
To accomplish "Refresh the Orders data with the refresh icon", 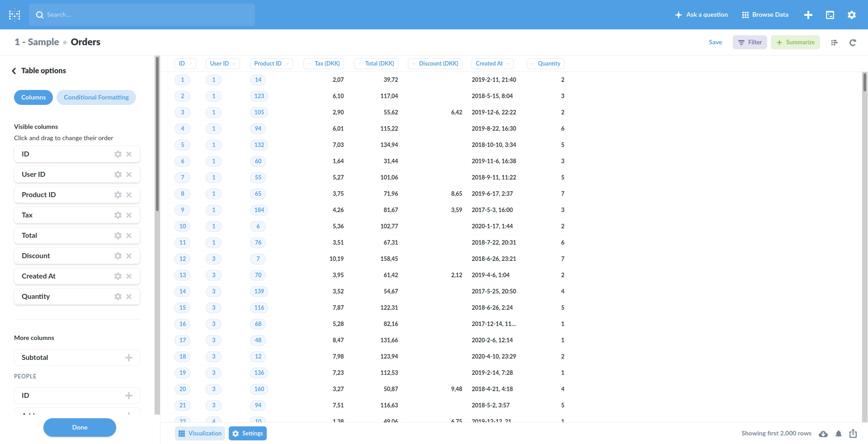I will (853, 42).
